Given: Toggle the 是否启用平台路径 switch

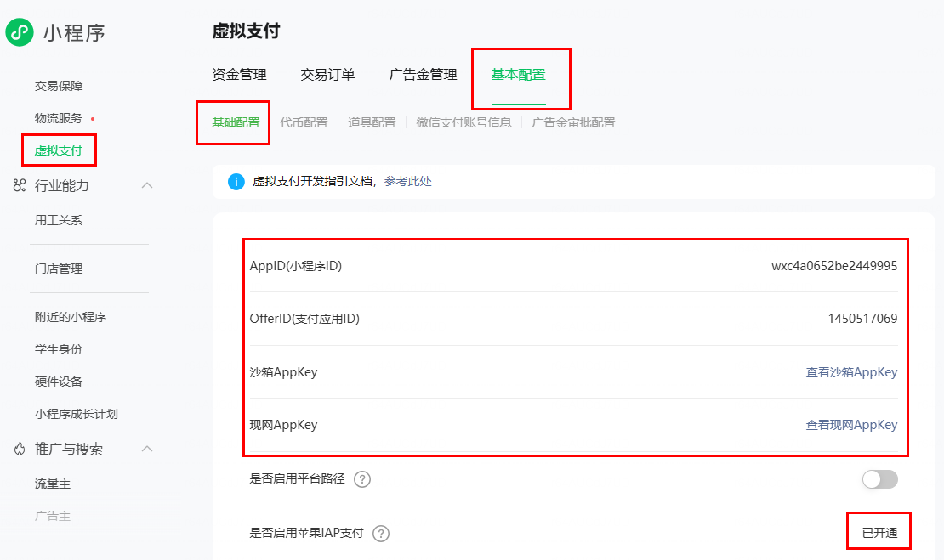Looking at the screenshot, I should [x=879, y=479].
